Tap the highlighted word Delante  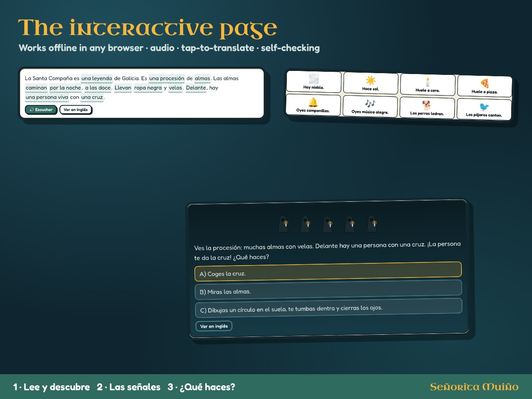[196, 88]
